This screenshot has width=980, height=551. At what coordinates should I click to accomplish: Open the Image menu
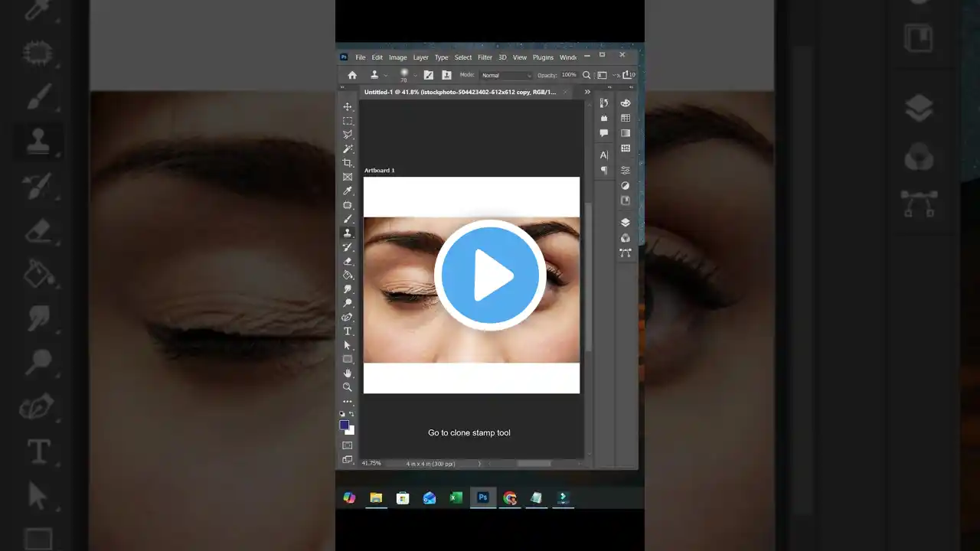398,57
